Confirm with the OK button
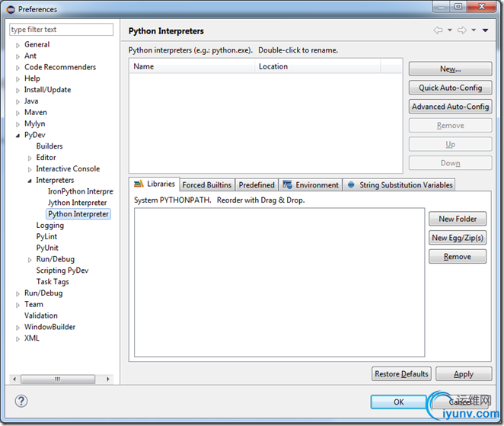This screenshot has width=504, height=426. click(x=399, y=402)
